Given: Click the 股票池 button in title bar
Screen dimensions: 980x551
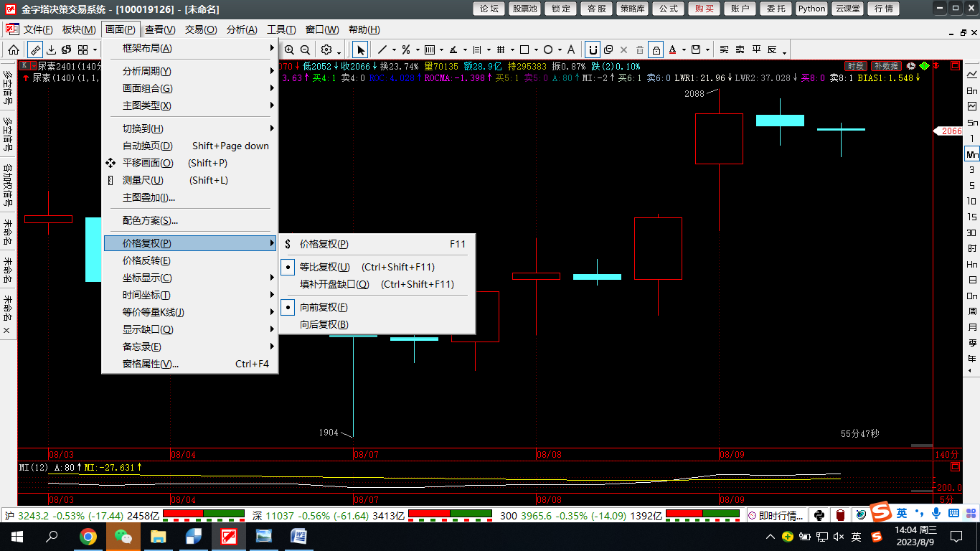Looking at the screenshot, I should (x=523, y=9).
